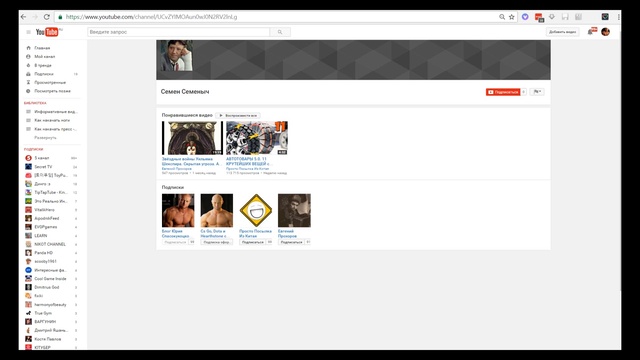This screenshot has height=360, width=640.
Task: Open the TipTapTube subscription
Action: coord(51,192)
